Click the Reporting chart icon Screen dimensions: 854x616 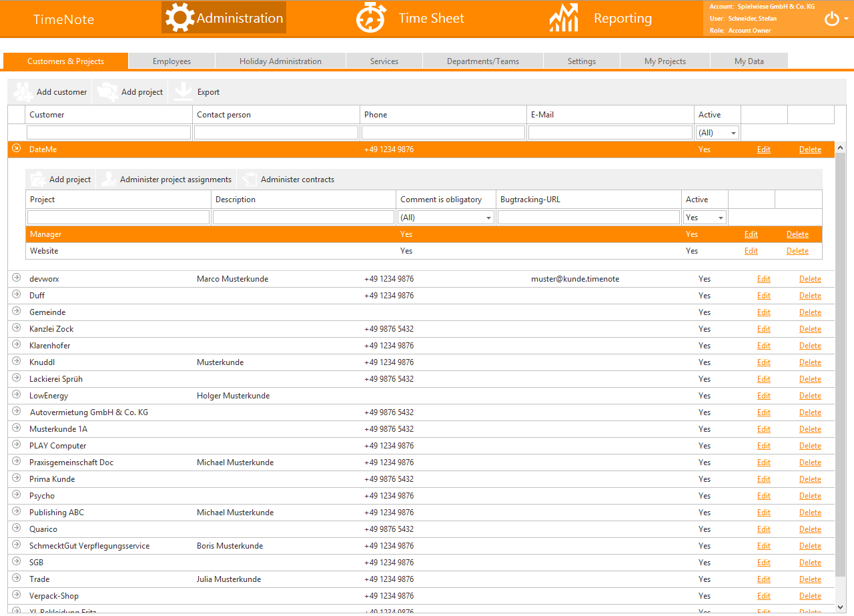point(563,18)
